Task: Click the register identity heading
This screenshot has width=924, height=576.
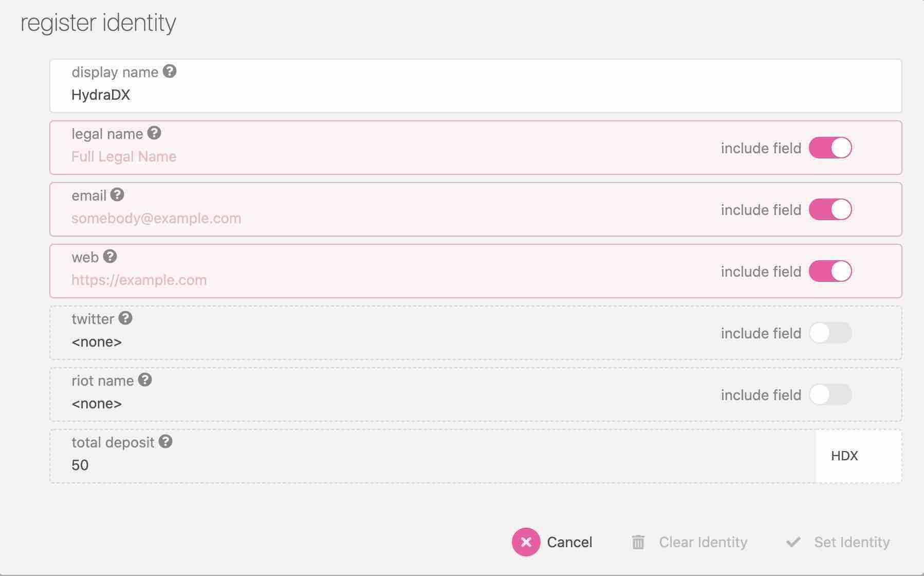Action: (98, 23)
